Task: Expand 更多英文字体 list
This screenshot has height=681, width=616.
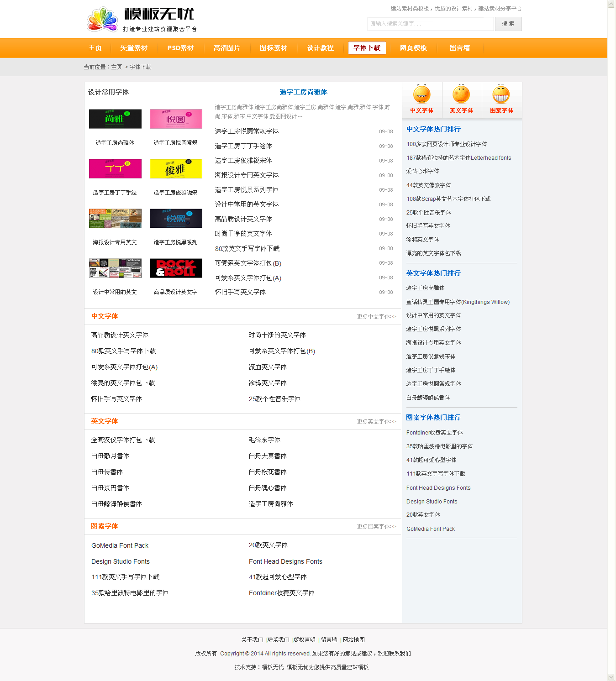Action: click(376, 421)
